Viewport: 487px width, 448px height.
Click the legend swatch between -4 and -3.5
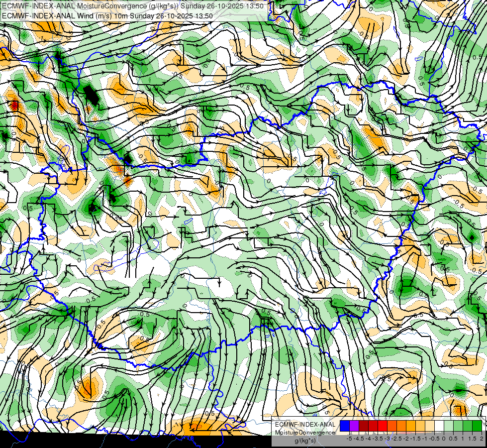point(373,426)
